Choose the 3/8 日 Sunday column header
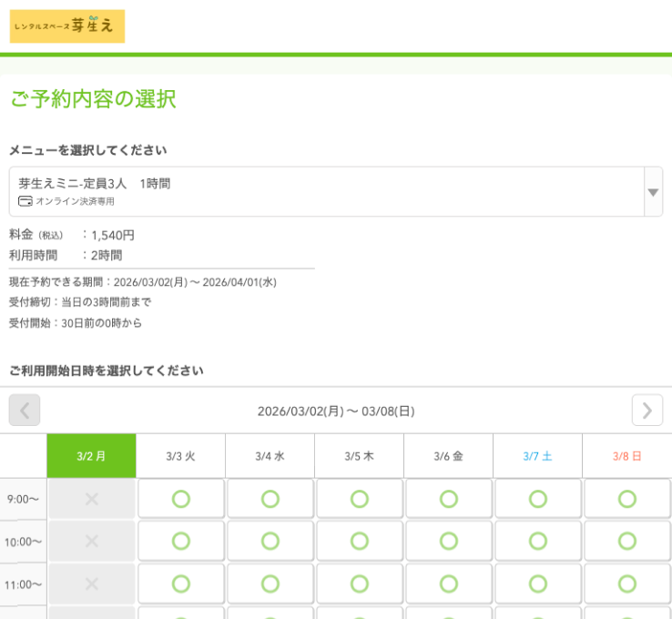This screenshot has width=672, height=619. tap(626, 456)
